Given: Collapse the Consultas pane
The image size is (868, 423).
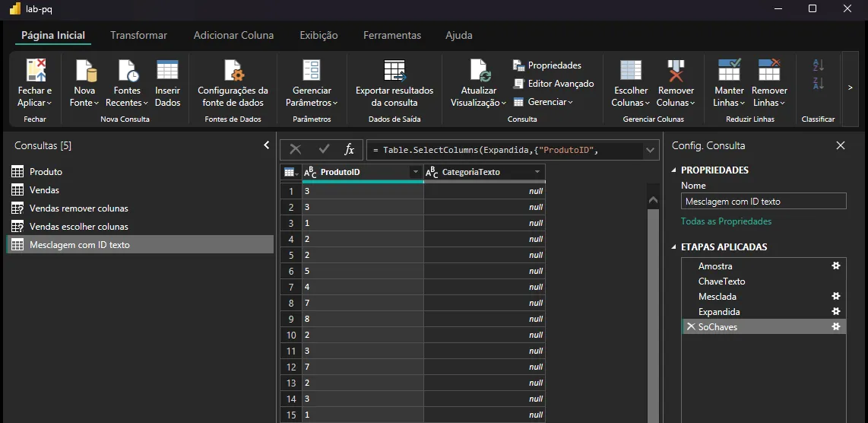Looking at the screenshot, I should coord(266,145).
